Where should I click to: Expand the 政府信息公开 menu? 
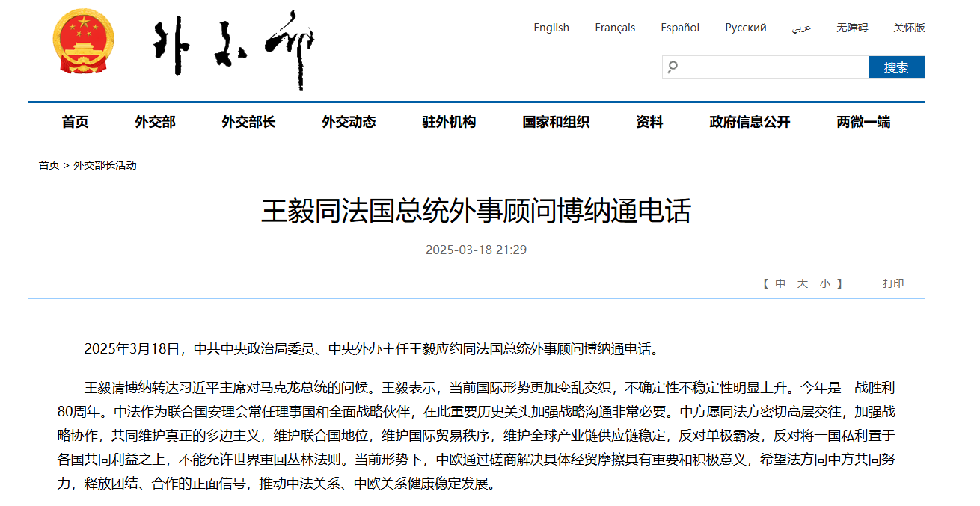pos(750,122)
